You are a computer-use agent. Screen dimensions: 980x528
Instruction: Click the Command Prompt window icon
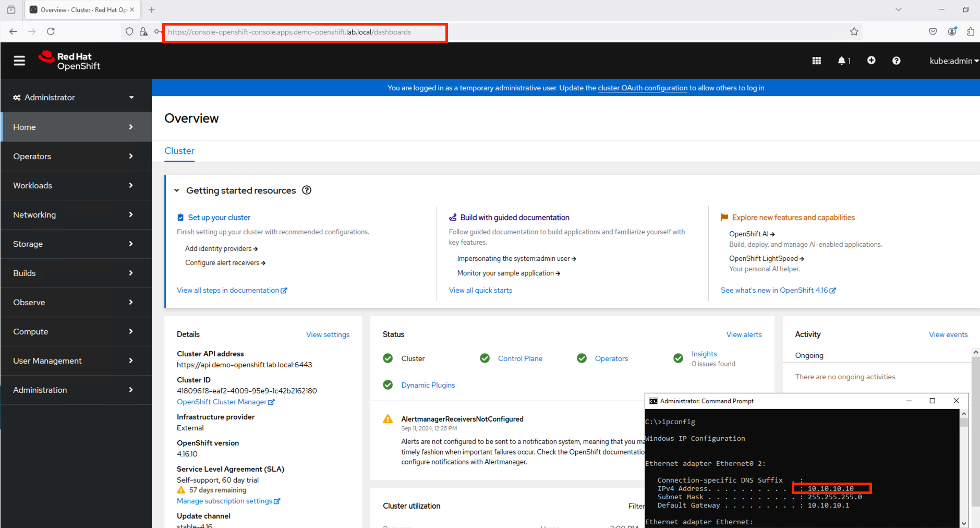pos(653,401)
